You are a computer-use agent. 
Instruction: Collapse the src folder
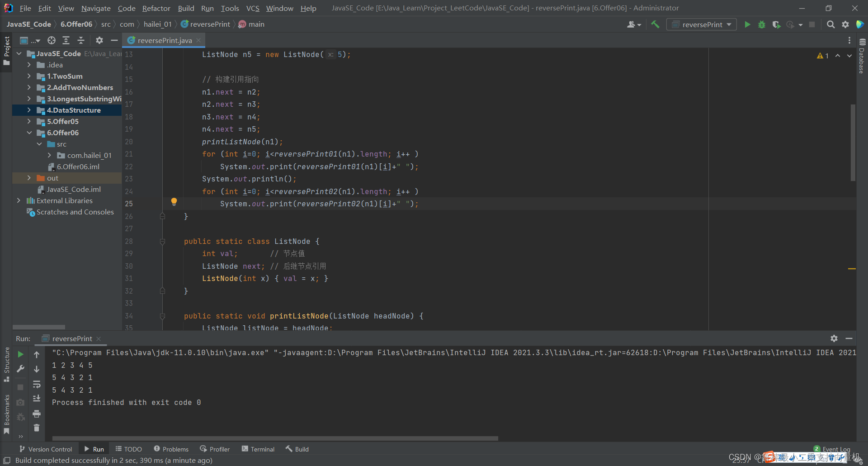(39, 144)
